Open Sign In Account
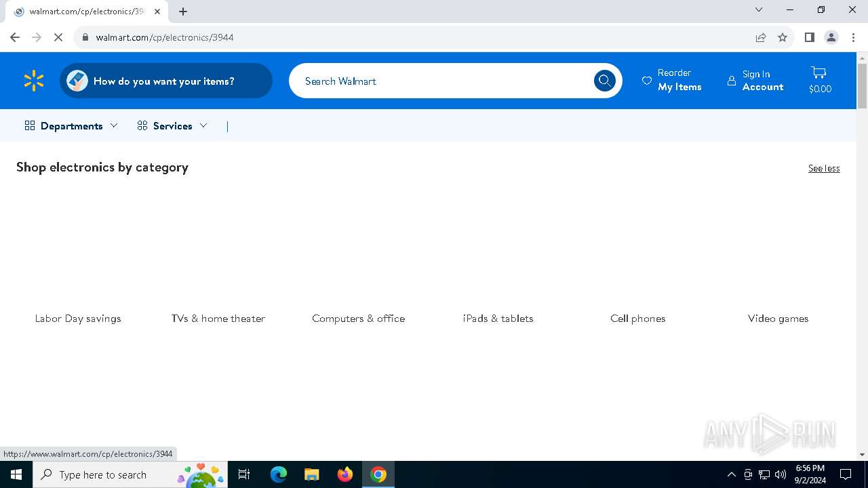 coord(755,80)
